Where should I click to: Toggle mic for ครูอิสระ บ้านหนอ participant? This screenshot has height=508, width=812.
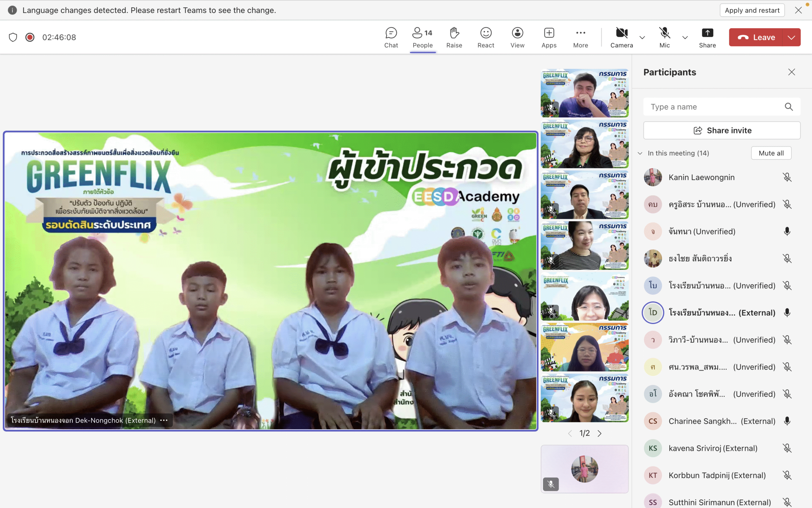coord(787,204)
